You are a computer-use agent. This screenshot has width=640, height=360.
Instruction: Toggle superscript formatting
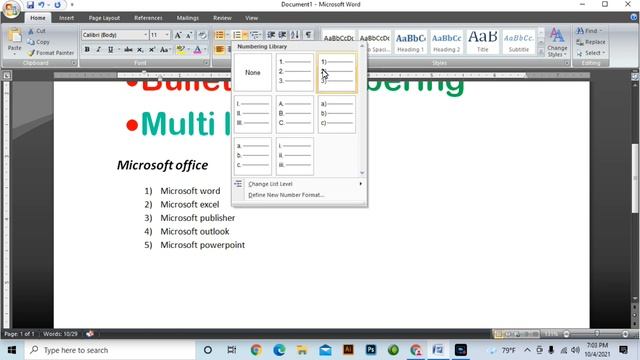[x=152, y=49]
